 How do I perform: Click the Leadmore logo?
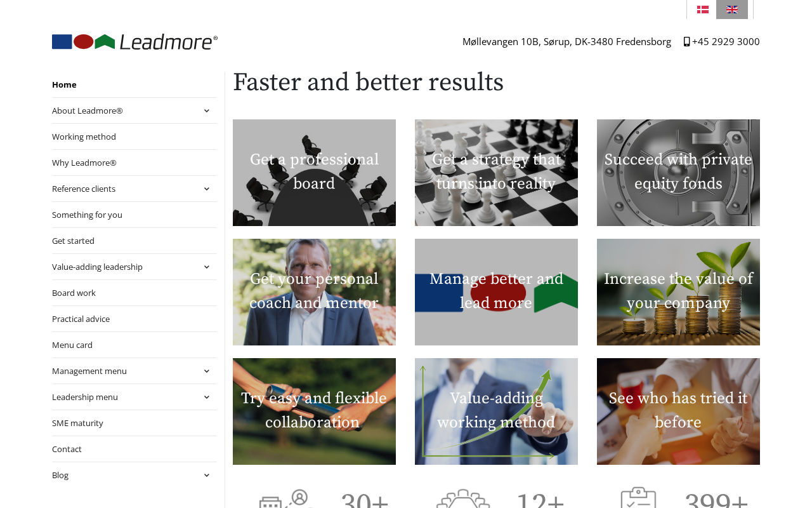[x=134, y=42]
